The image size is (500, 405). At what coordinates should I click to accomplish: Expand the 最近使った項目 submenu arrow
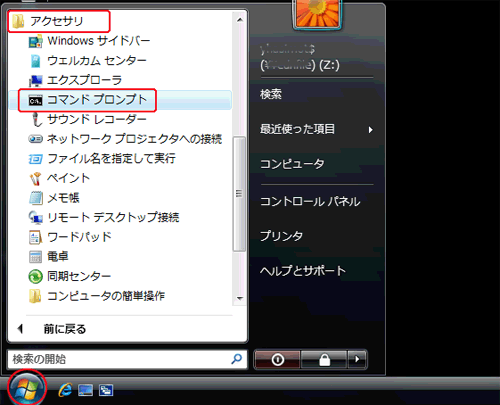click(x=370, y=130)
